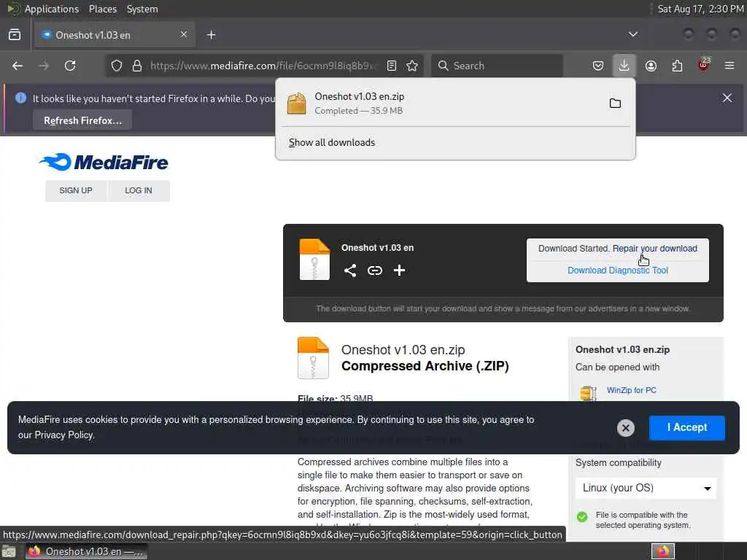Viewport: 747px width, 560px height.
Task: Click the Search field in toolbar
Action: click(x=497, y=66)
